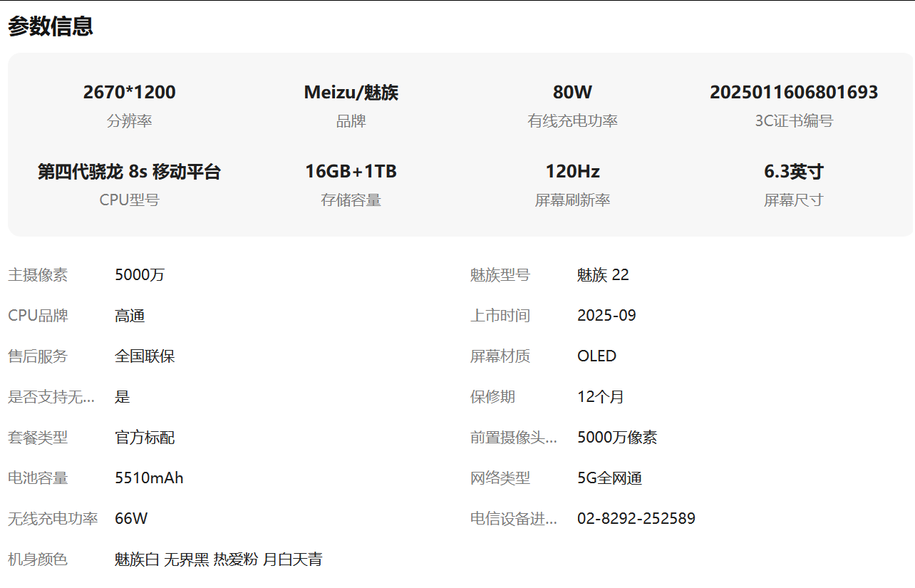Image resolution: width=915 pixels, height=588 pixels.
Task: Click the 参数信息 section heading
Action: pyautogui.click(x=51, y=26)
